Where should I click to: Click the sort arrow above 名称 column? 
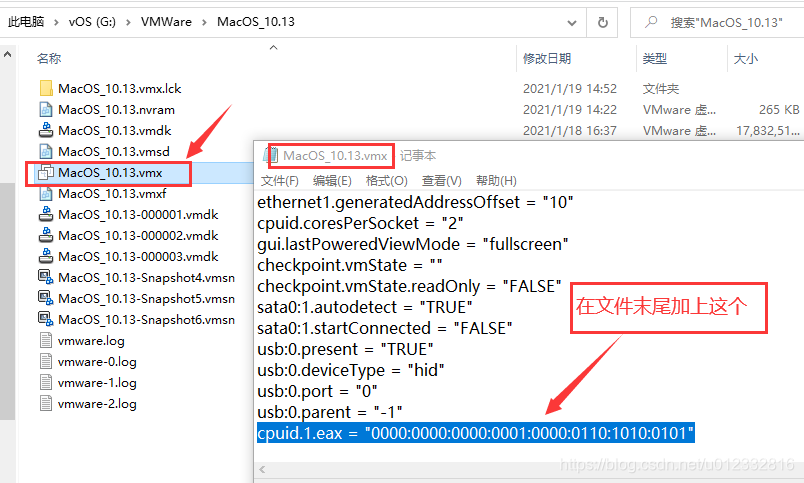[x=273, y=47]
